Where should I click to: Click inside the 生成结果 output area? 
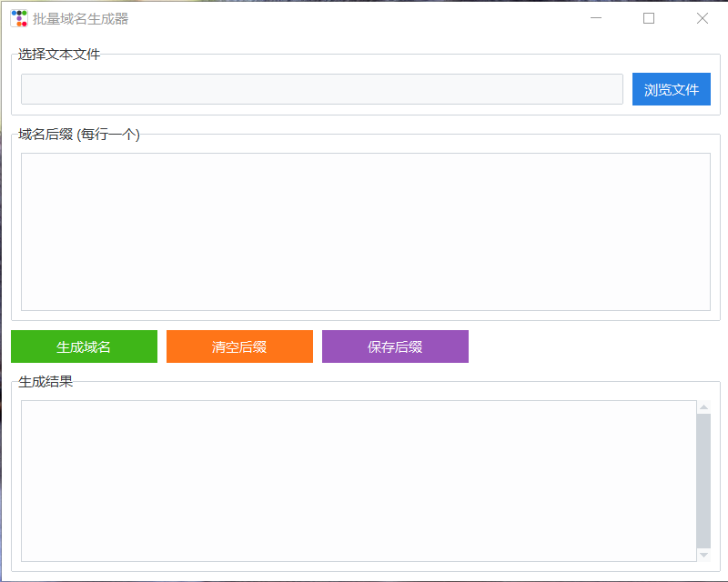pyautogui.click(x=355, y=482)
